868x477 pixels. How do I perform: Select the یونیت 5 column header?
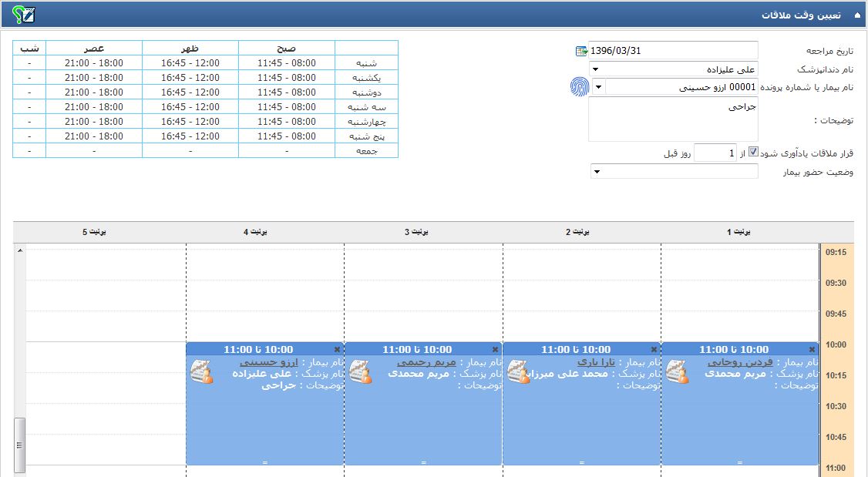pos(96,231)
